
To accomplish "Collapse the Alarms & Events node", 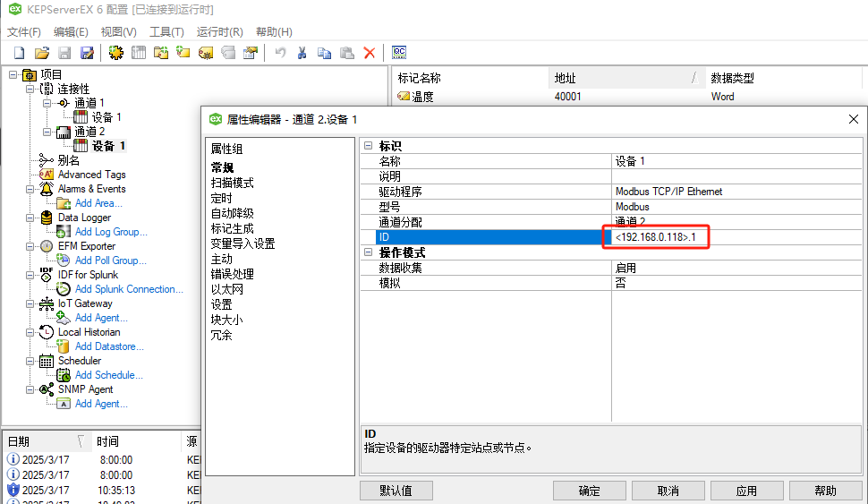I will [x=30, y=189].
